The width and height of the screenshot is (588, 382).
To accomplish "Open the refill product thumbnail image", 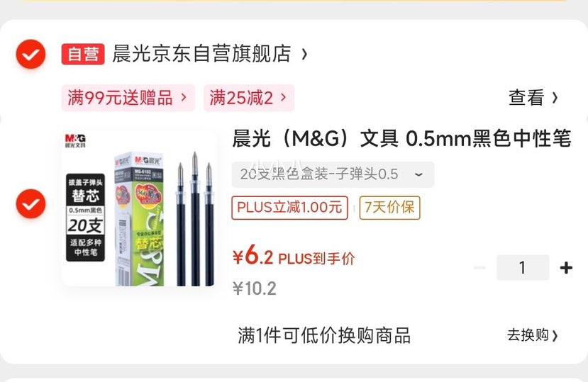I will (140, 208).
